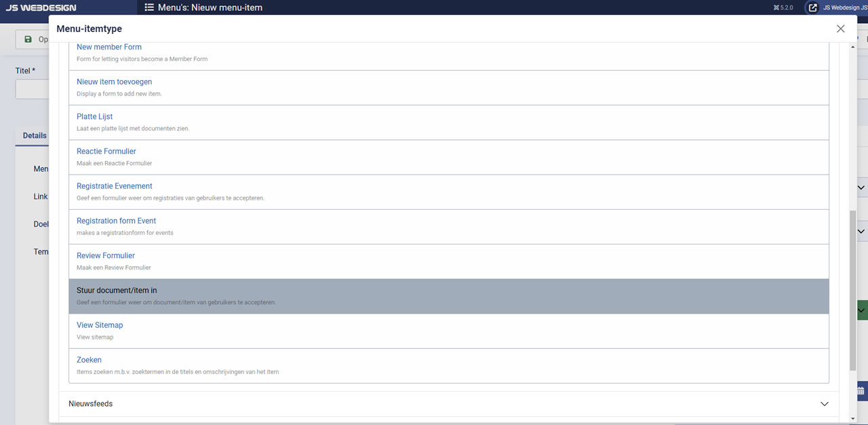The width and height of the screenshot is (868, 425).
Task: Click the calendar icon at right edge
Action: [861, 391]
